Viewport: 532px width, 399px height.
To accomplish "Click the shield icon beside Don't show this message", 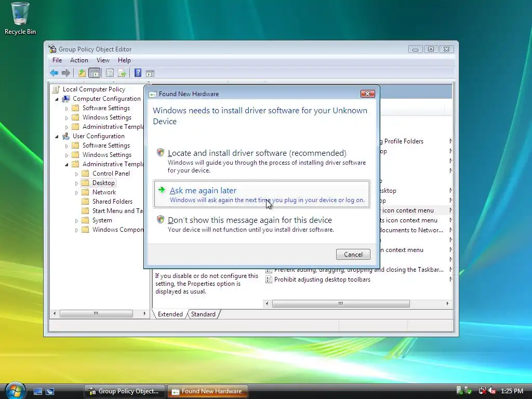I will [161, 219].
